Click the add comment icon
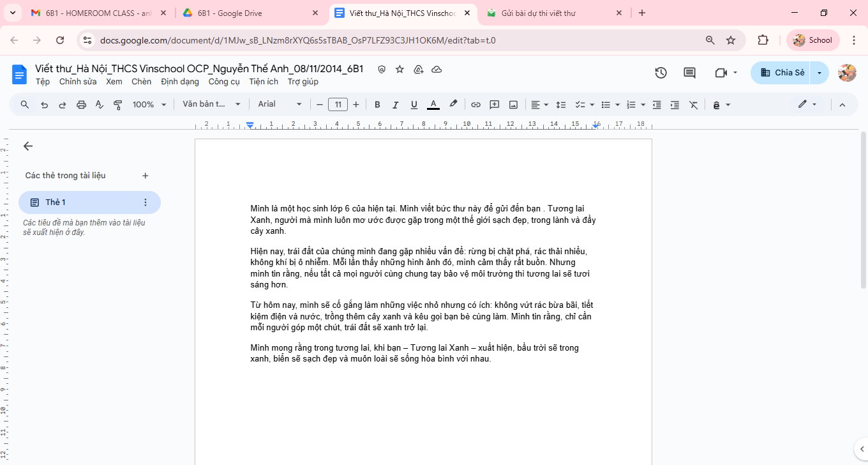 pos(494,105)
